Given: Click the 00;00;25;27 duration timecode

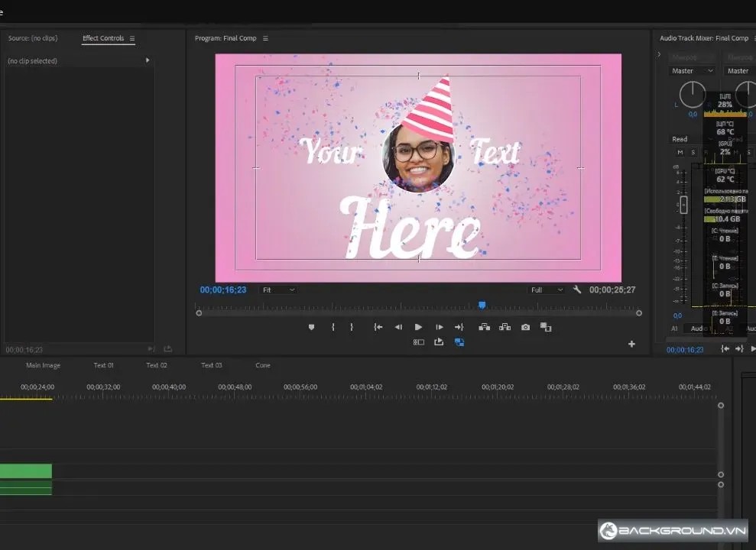Looking at the screenshot, I should point(612,290).
